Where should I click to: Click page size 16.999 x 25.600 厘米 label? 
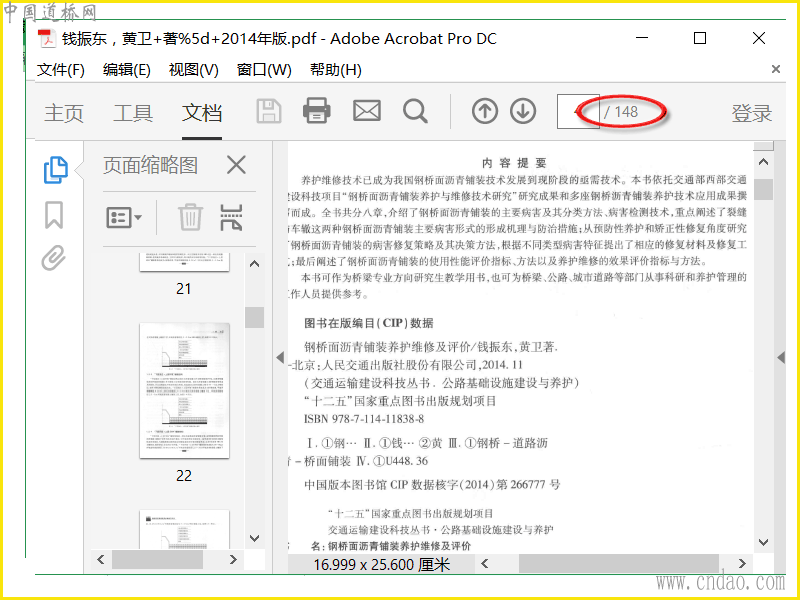(x=382, y=564)
